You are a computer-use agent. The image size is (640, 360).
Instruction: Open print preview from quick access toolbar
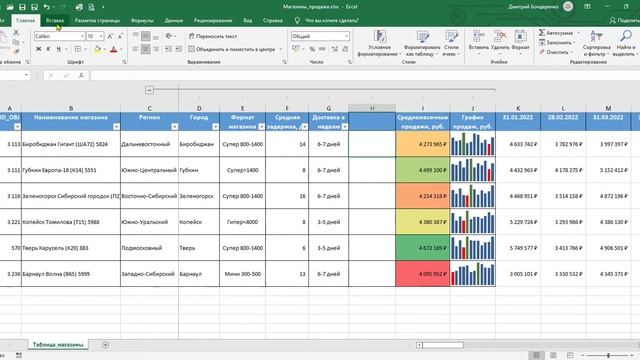91,7
